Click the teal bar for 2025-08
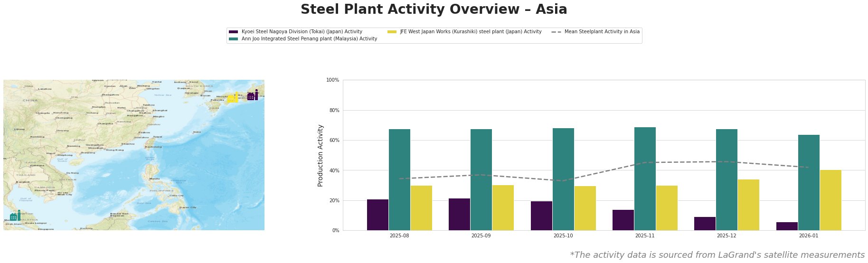This screenshot has height=263, width=868. (399, 179)
